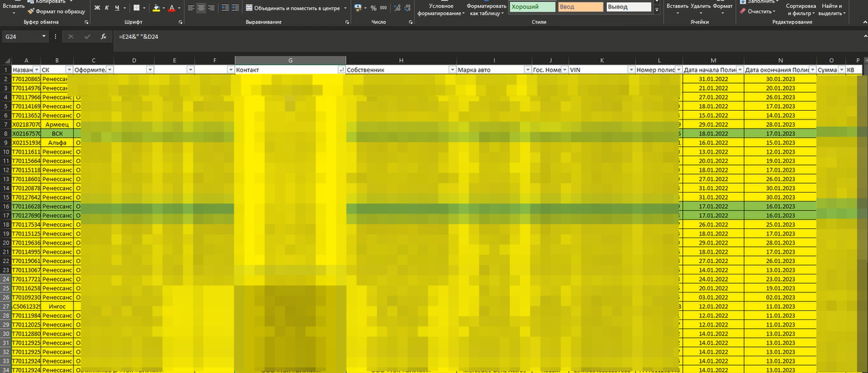Viewport: 868px width, 373px height.
Task: Toggle italic formatting (К)
Action: 107,8
